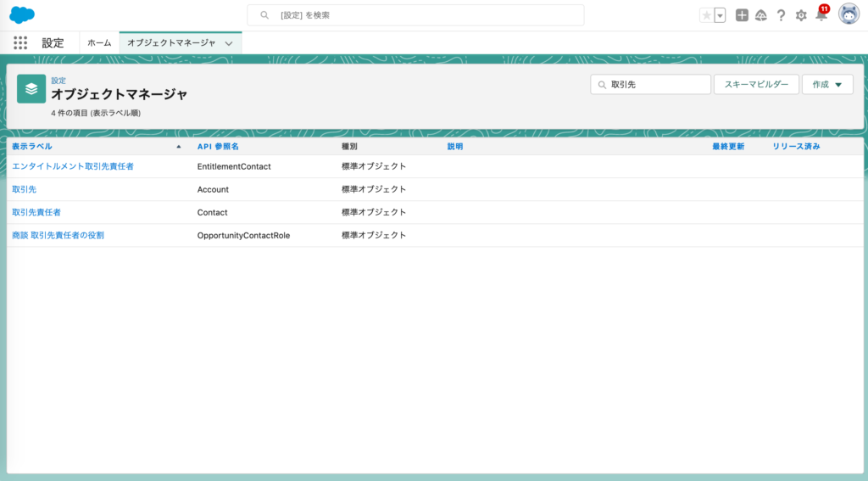Select the オブジェクトマネージャ tab
868x481 pixels.
click(171, 42)
